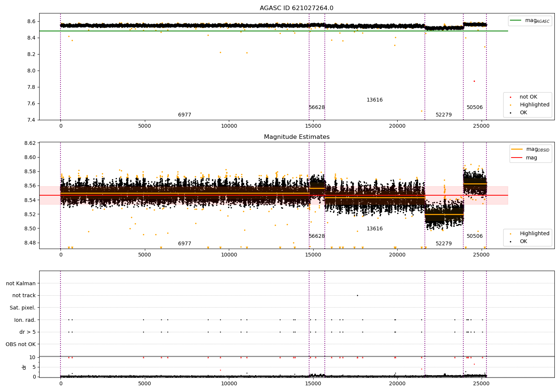Click the 52279 observation label in the middle plot
The image size is (560, 392).
point(444,244)
